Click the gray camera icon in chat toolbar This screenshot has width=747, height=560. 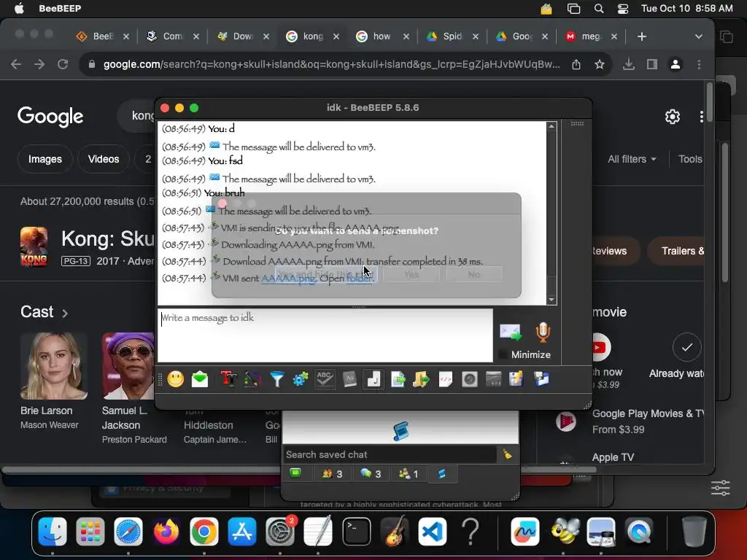click(469, 379)
